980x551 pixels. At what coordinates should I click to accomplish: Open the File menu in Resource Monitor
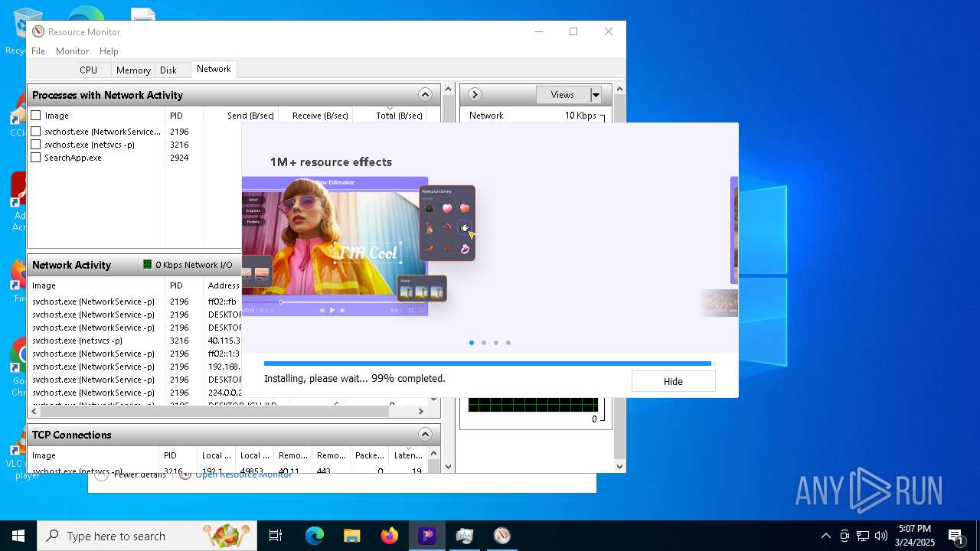(x=38, y=51)
